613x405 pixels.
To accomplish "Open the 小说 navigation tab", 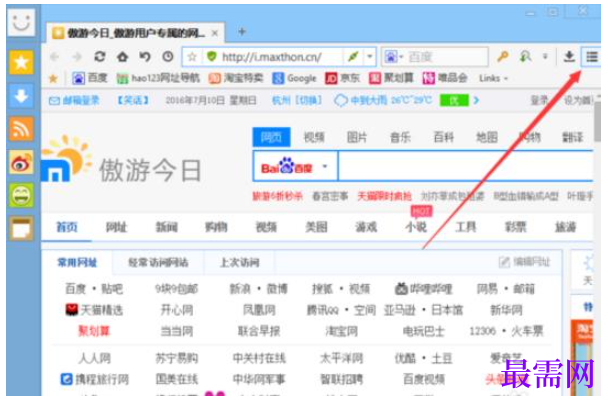I will (x=416, y=227).
